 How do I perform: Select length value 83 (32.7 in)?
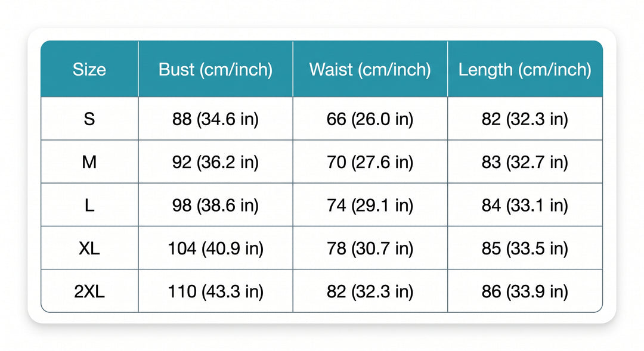coord(525,161)
